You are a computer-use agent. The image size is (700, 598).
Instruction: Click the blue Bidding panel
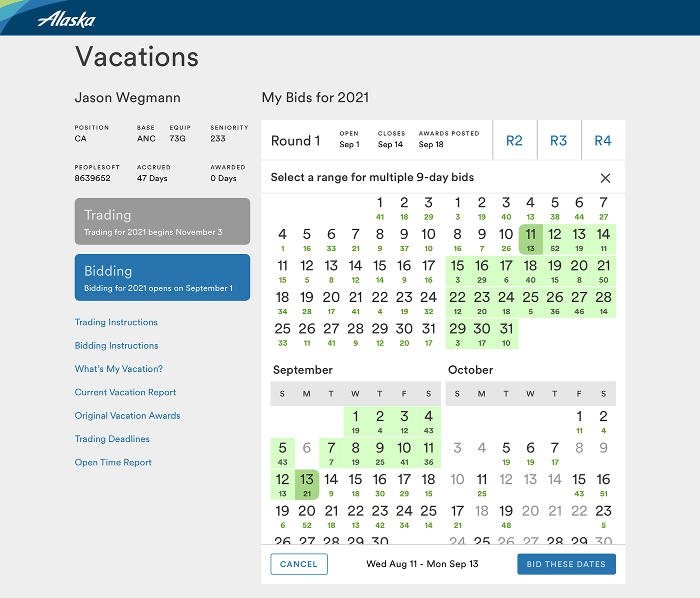pos(162,277)
